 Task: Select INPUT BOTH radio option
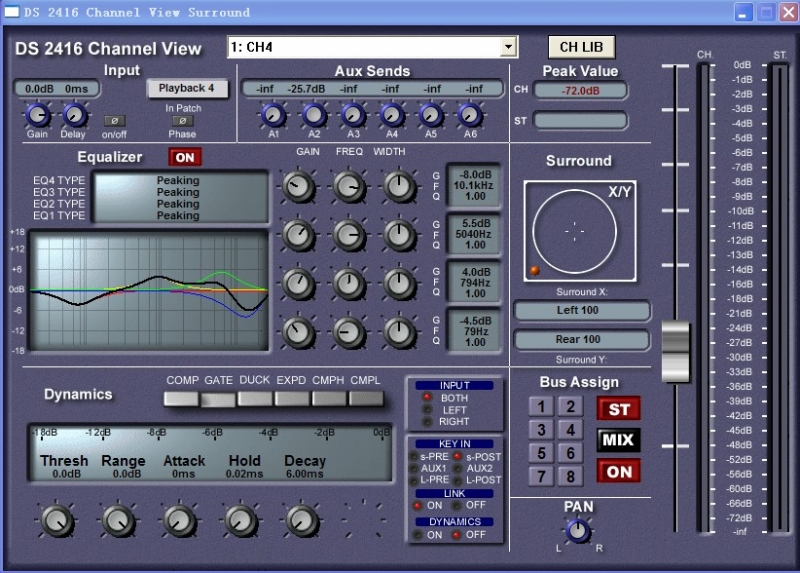point(427,397)
